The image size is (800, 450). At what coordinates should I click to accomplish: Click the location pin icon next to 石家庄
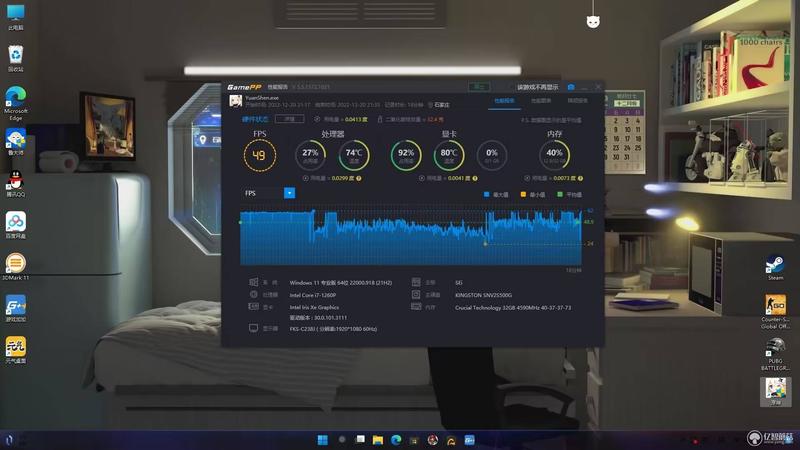point(430,105)
